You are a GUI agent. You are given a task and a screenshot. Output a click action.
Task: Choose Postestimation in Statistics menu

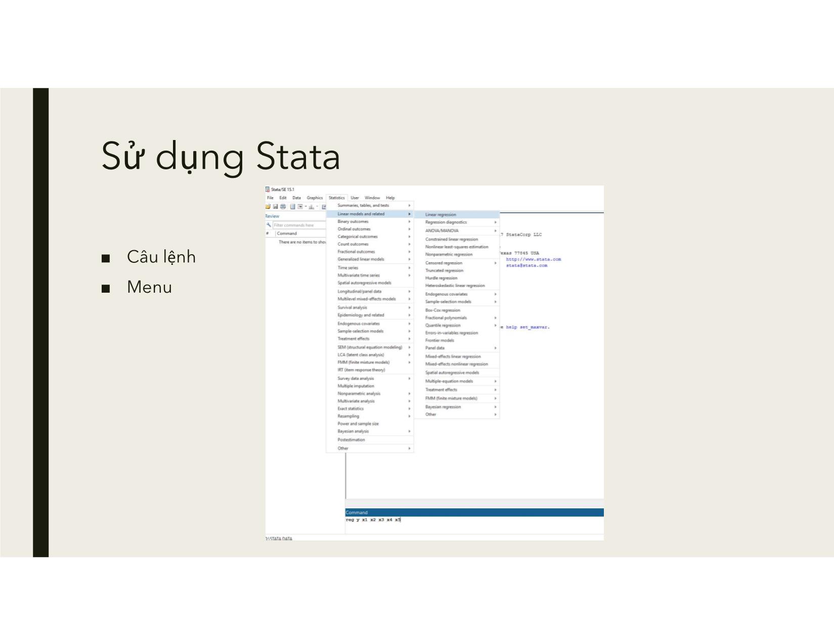(370, 440)
